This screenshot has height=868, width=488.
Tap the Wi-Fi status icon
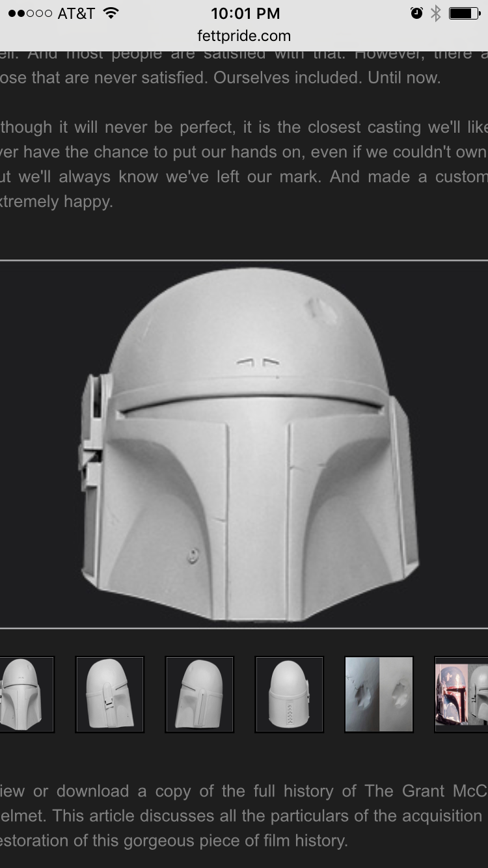coord(111,13)
